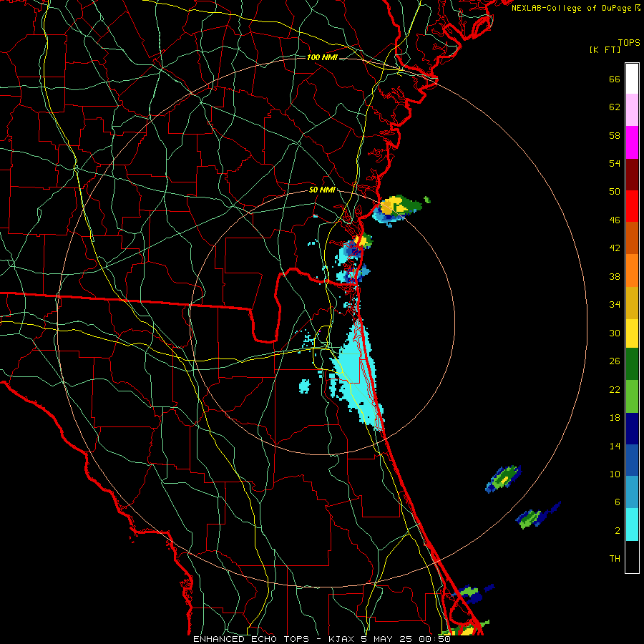The image size is (644, 644).
Task: Click the TOPS legend title
Action: (x=629, y=43)
